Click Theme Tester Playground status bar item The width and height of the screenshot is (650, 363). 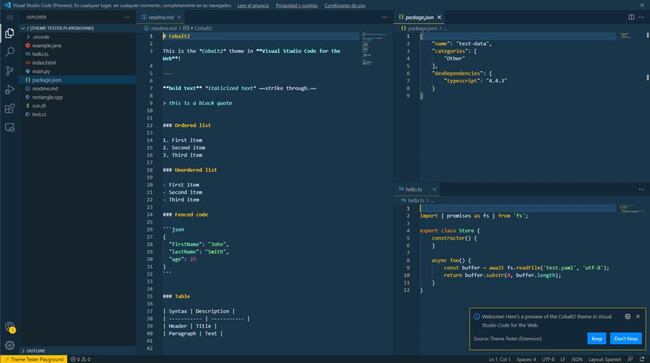pos(34,359)
